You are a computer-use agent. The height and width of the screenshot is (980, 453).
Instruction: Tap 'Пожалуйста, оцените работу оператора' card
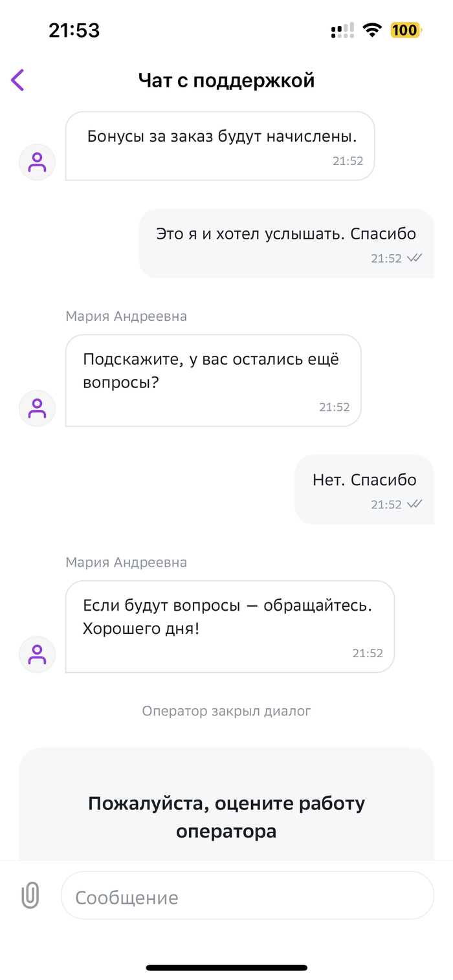coord(226,816)
